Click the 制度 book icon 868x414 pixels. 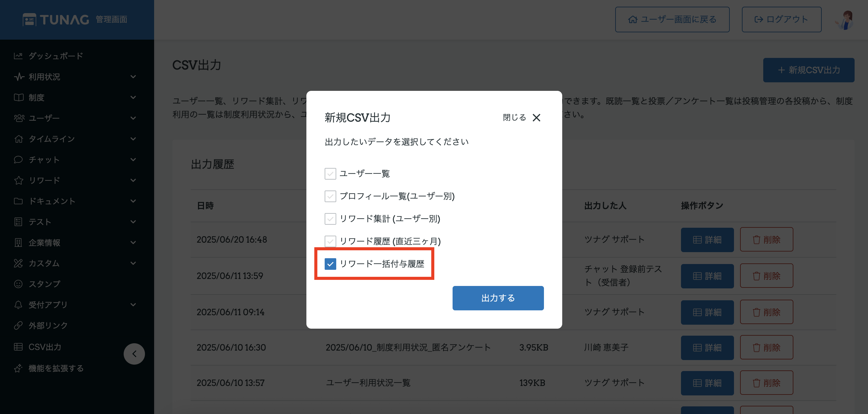(19, 98)
